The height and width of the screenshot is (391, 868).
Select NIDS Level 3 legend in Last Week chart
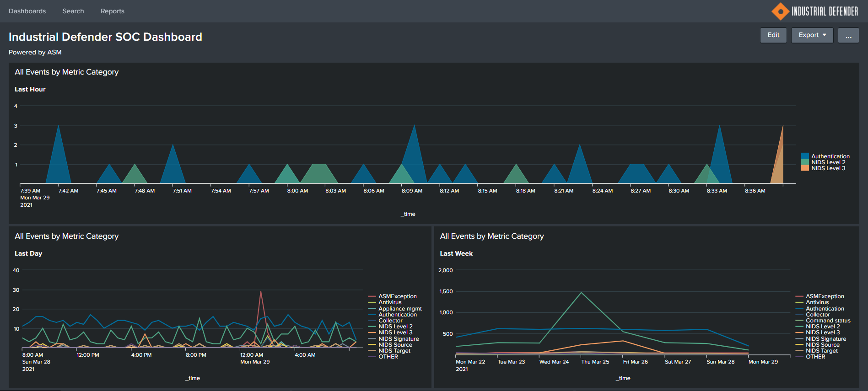pos(818,332)
